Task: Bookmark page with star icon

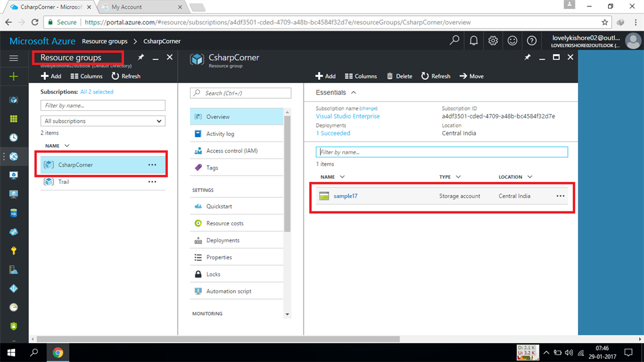Action: pyautogui.click(x=604, y=22)
